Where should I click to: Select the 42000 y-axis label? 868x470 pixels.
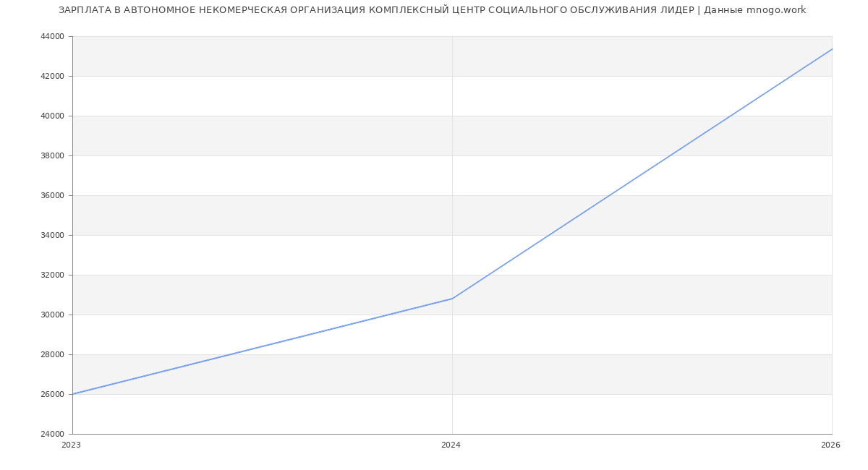tap(54, 76)
